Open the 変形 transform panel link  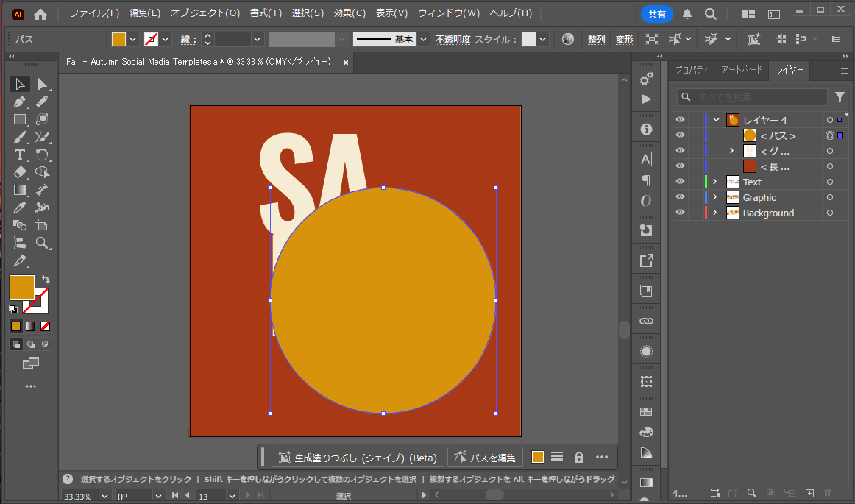625,39
